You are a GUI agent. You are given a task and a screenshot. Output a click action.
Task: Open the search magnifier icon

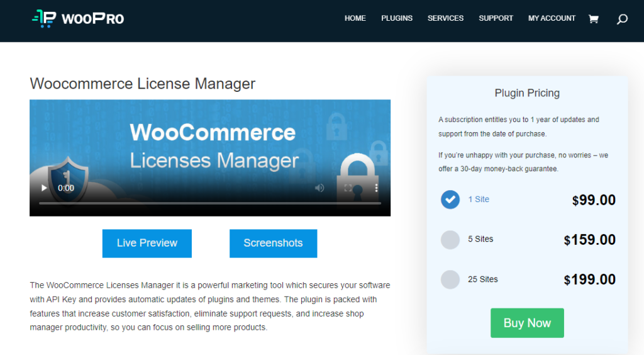tap(622, 19)
